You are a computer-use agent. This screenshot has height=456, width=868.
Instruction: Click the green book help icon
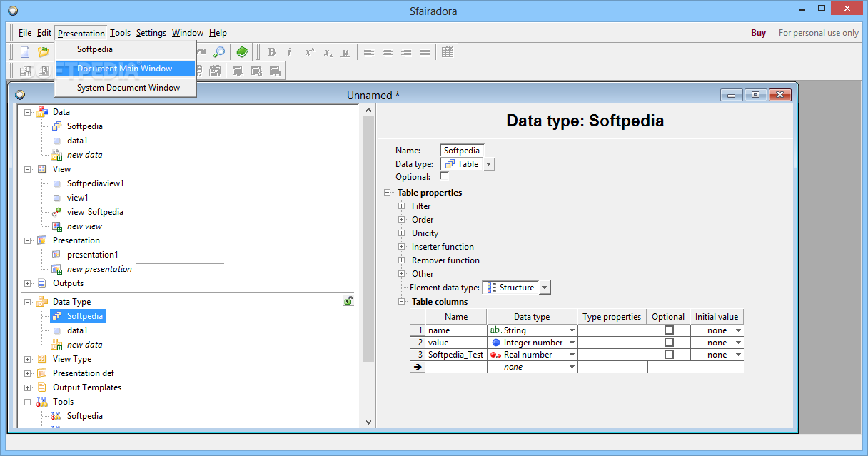(243, 52)
